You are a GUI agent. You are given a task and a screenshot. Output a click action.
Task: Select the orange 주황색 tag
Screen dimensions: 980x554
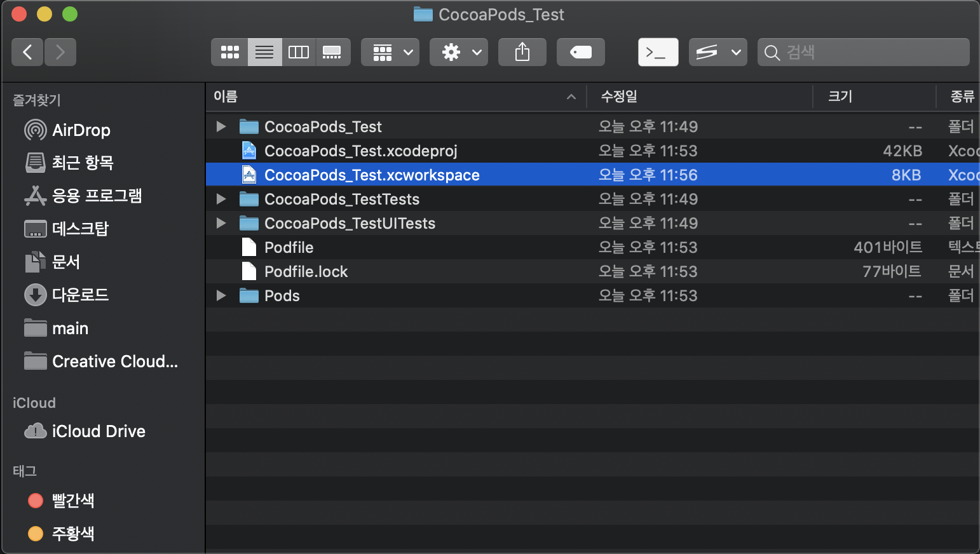click(x=62, y=534)
